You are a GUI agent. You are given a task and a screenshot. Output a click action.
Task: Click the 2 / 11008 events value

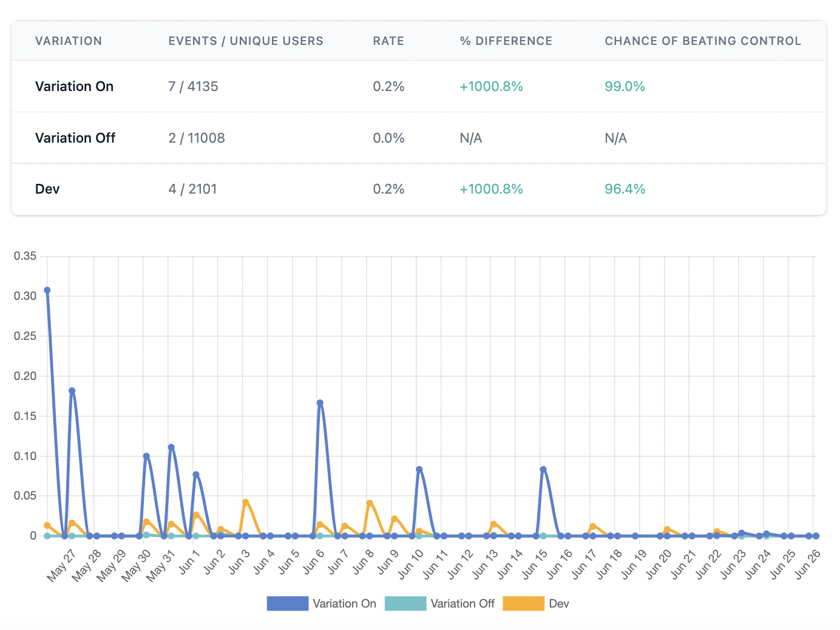coord(197,138)
